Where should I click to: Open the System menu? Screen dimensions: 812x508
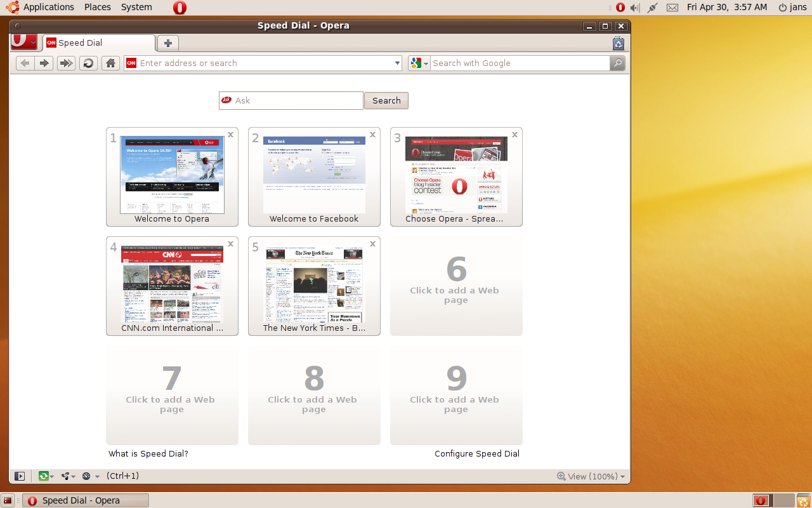tap(136, 7)
